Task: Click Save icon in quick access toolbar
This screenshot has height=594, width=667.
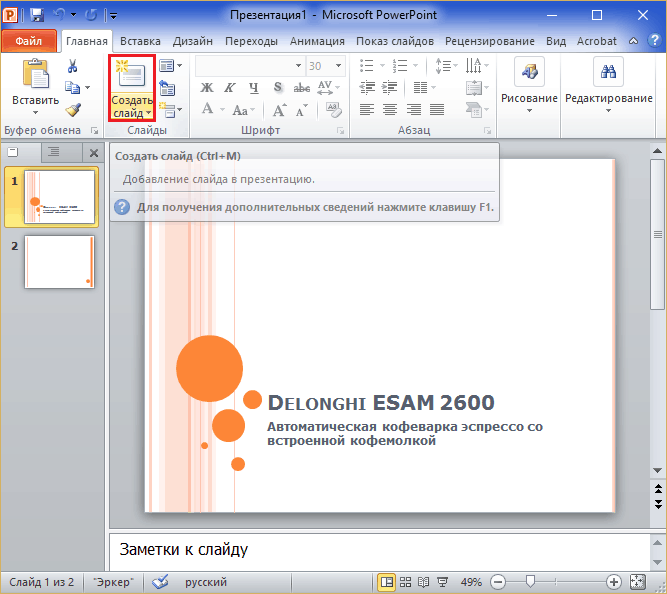Action: point(37,15)
